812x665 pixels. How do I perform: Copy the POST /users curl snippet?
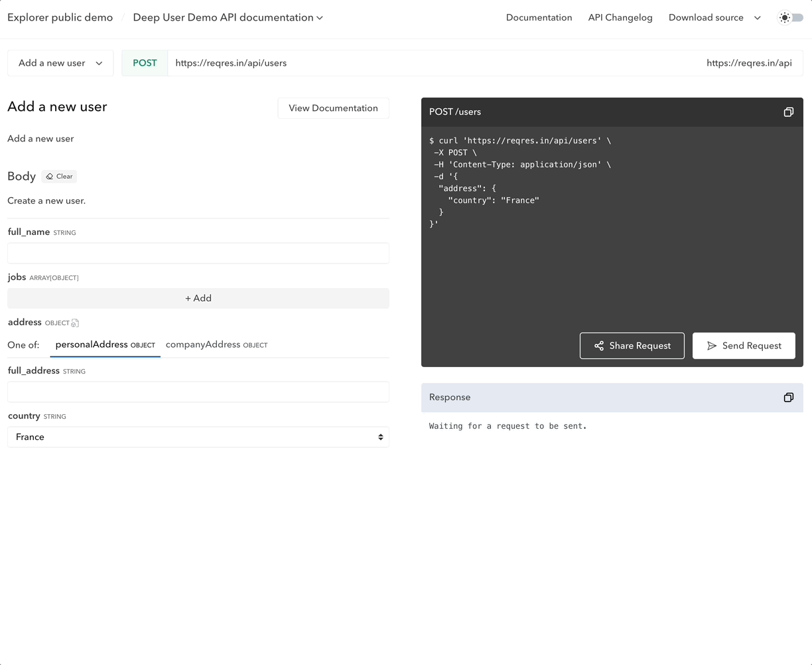pos(788,112)
